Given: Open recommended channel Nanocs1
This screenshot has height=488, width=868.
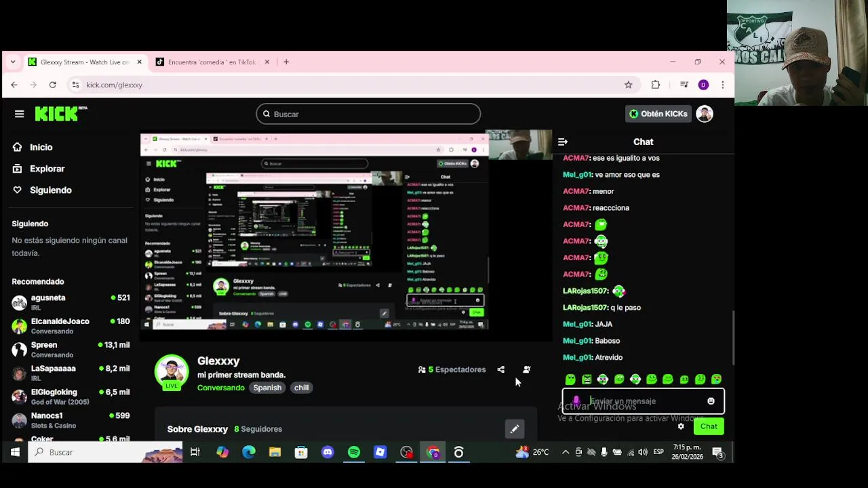Looking at the screenshot, I should [x=71, y=420].
